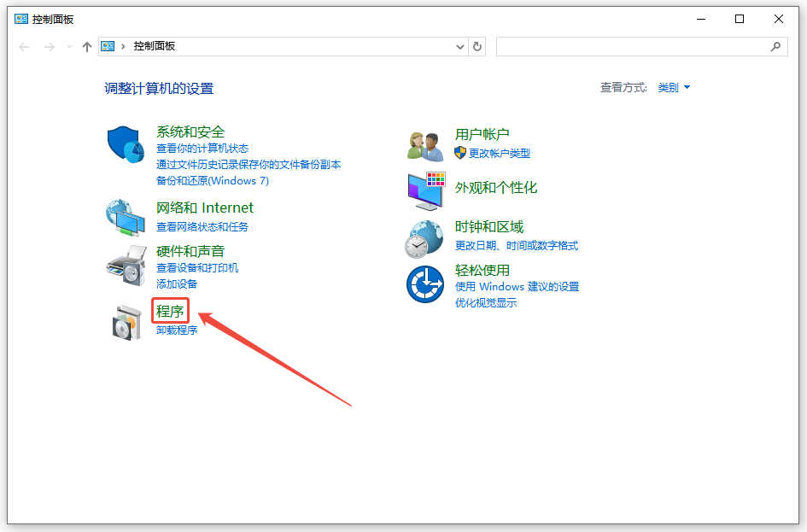This screenshot has width=807, height=532.
Task: Open 备份和还原(Windows 7)
Action: (x=213, y=180)
